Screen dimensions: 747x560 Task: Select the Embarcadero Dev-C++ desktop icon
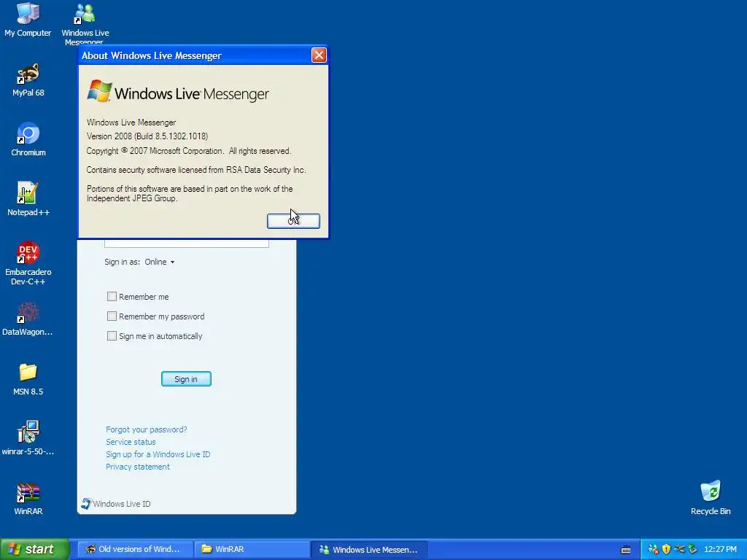(x=28, y=263)
